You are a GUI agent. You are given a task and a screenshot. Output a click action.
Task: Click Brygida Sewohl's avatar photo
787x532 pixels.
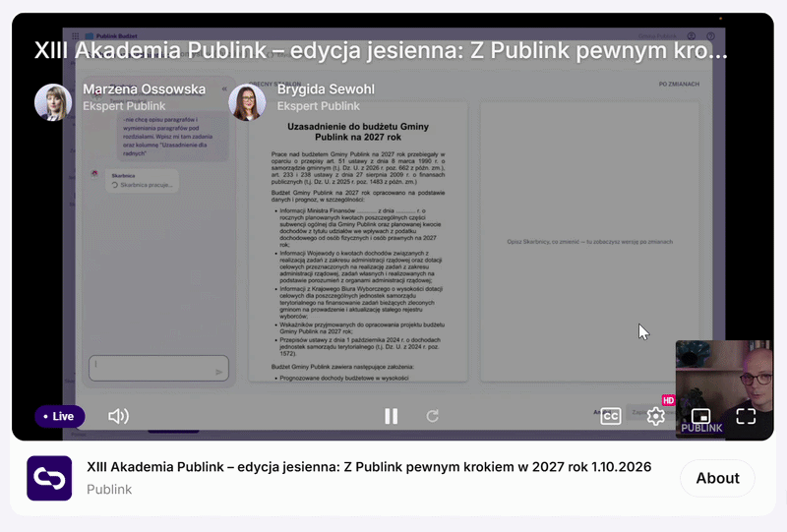click(x=247, y=102)
